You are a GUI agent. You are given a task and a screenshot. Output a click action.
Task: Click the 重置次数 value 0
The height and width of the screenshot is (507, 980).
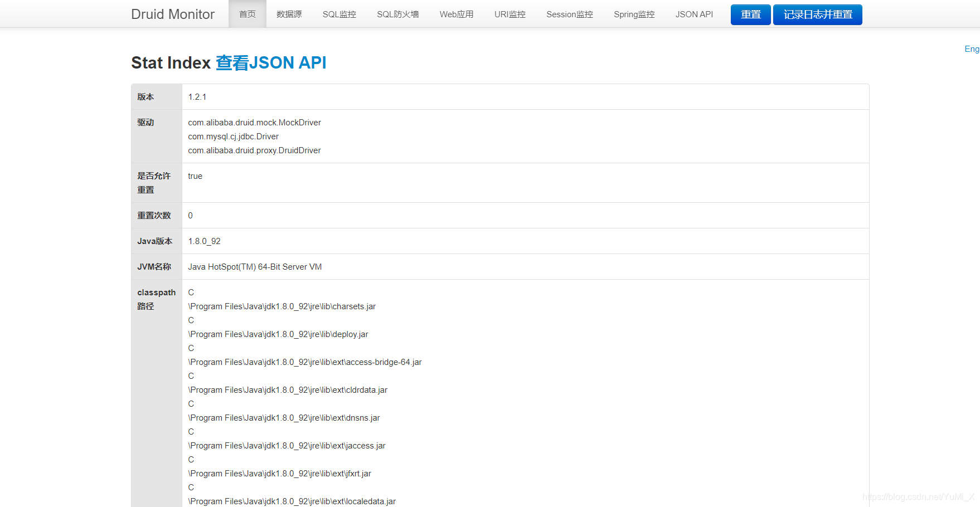click(x=190, y=216)
